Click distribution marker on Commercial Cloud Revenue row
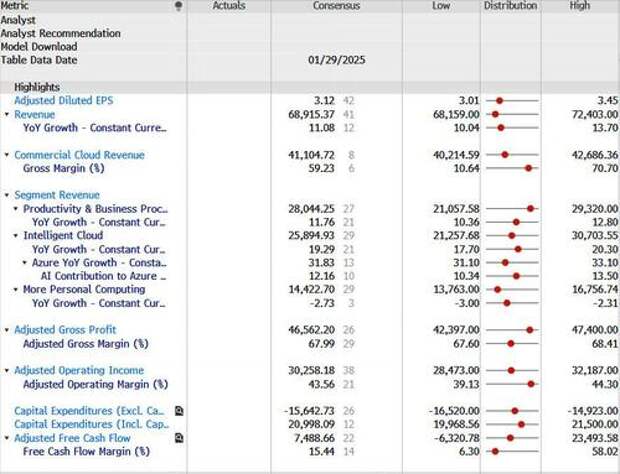 pyautogui.click(x=505, y=155)
